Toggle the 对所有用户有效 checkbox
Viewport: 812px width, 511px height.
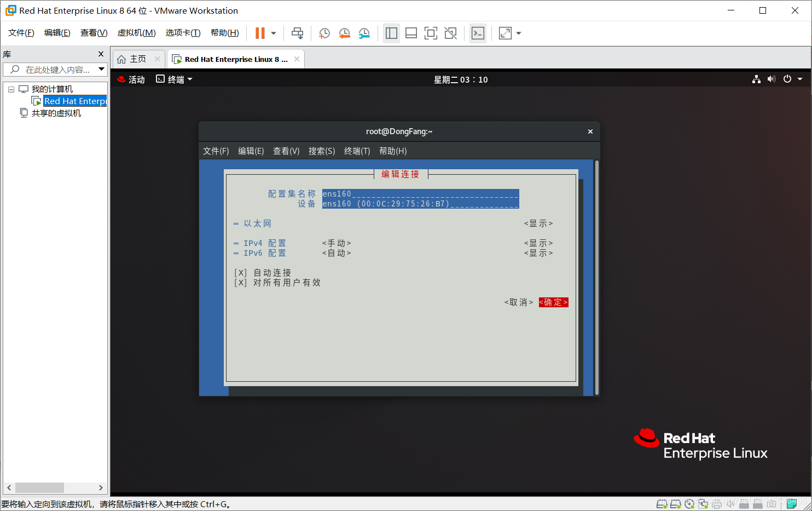point(241,283)
